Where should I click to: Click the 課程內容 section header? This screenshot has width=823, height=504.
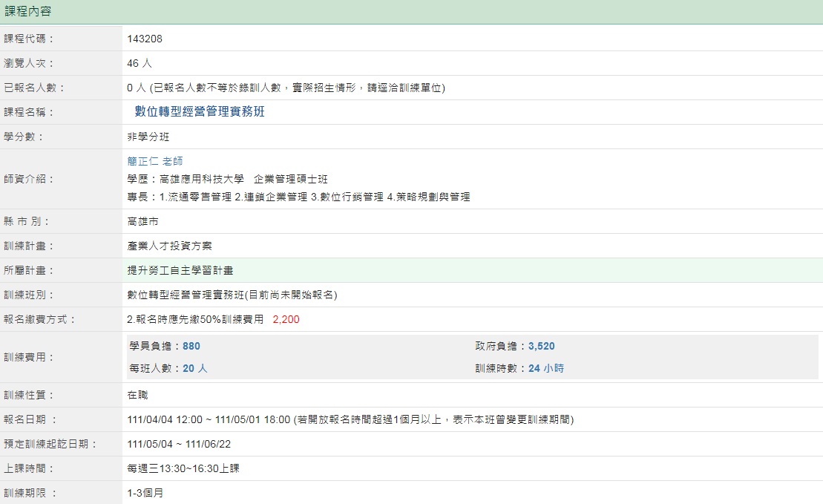pos(28,11)
